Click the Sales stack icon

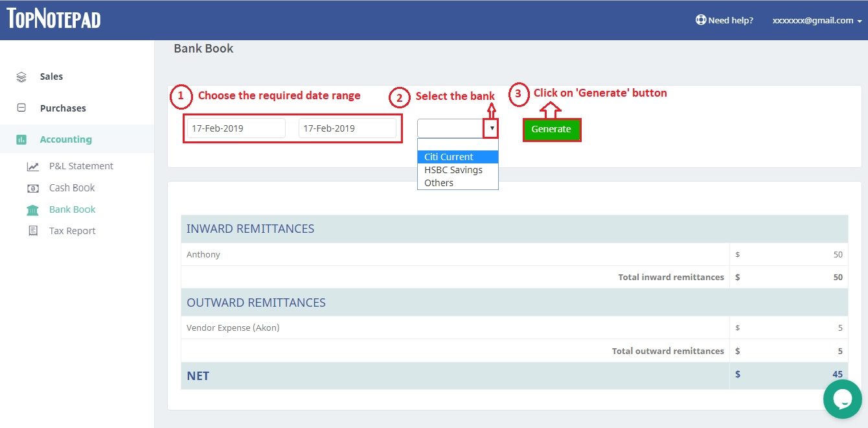point(21,77)
